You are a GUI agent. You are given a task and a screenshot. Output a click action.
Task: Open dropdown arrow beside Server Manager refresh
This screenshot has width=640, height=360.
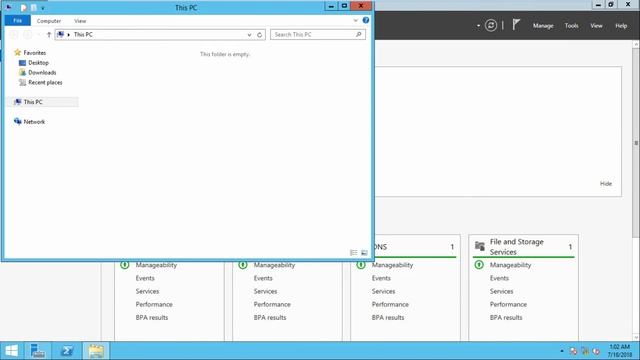(x=478, y=26)
